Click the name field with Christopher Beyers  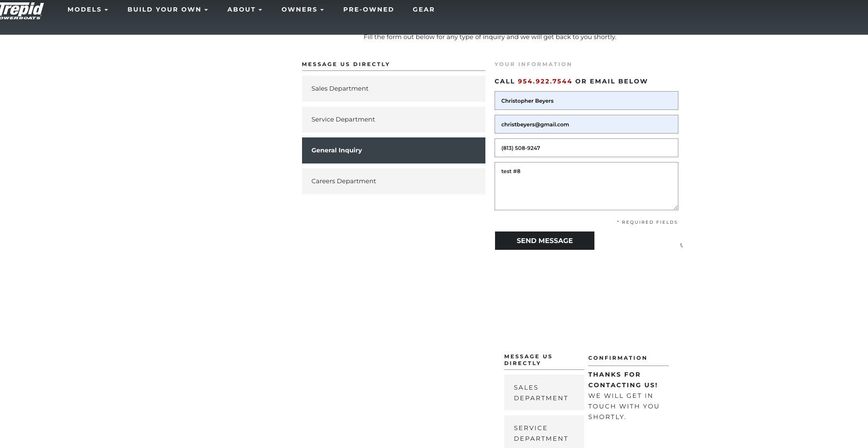coord(586,100)
